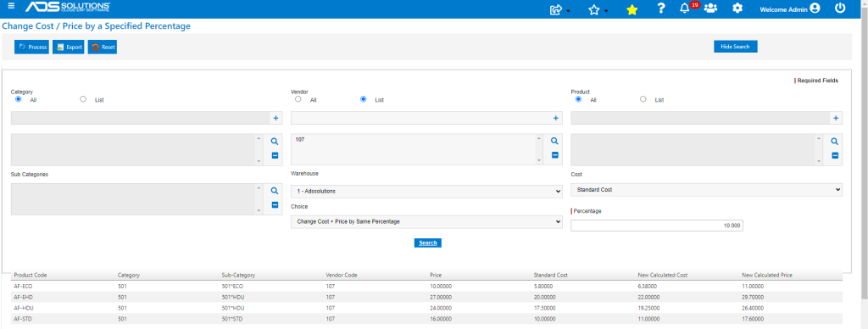Open the hamburger navigation menu
Image resolution: width=868 pixels, height=329 pixels.
(11, 6)
